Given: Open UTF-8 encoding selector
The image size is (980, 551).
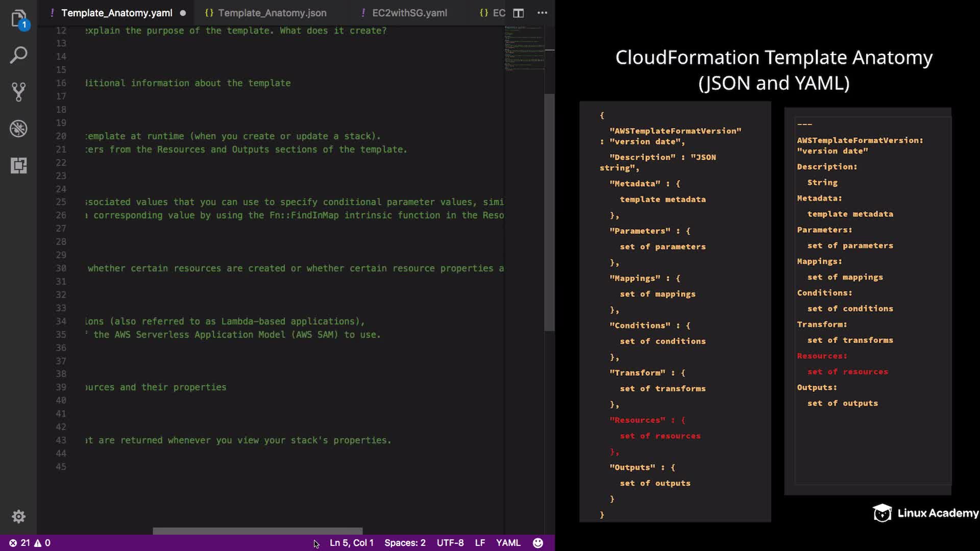Looking at the screenshot, I should (450, 543).
